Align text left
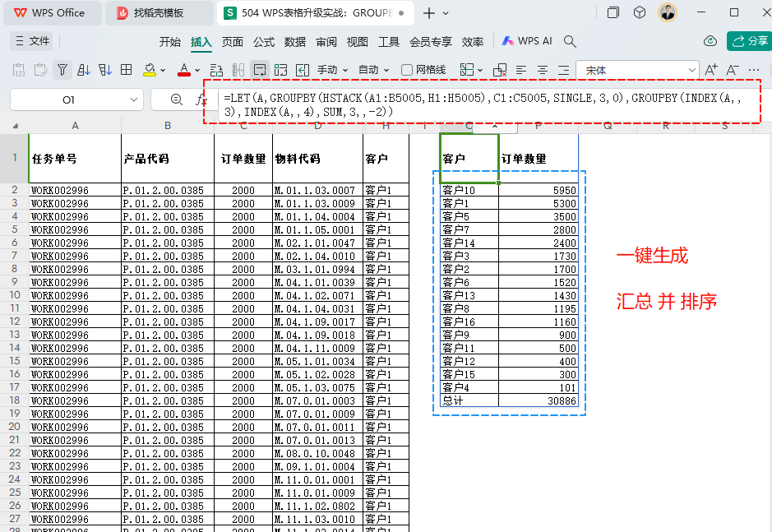This screenshot has height=532, width=772. click(x=521, y=70)
